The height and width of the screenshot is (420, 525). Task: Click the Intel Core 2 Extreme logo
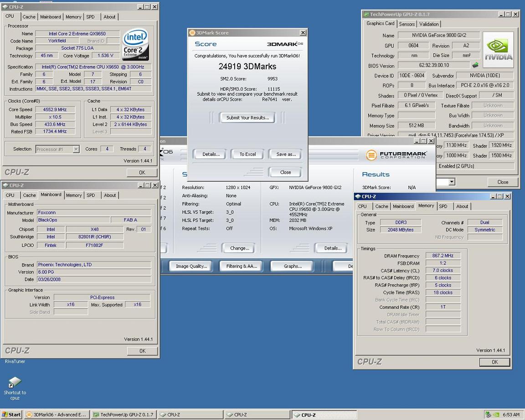(136, 44)
